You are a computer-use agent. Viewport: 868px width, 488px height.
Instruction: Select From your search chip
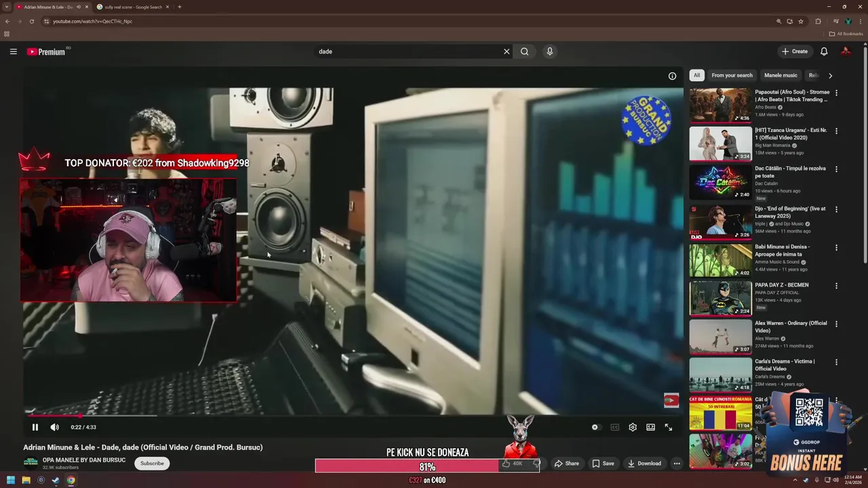pyautogui.click(x=732, y=75)
